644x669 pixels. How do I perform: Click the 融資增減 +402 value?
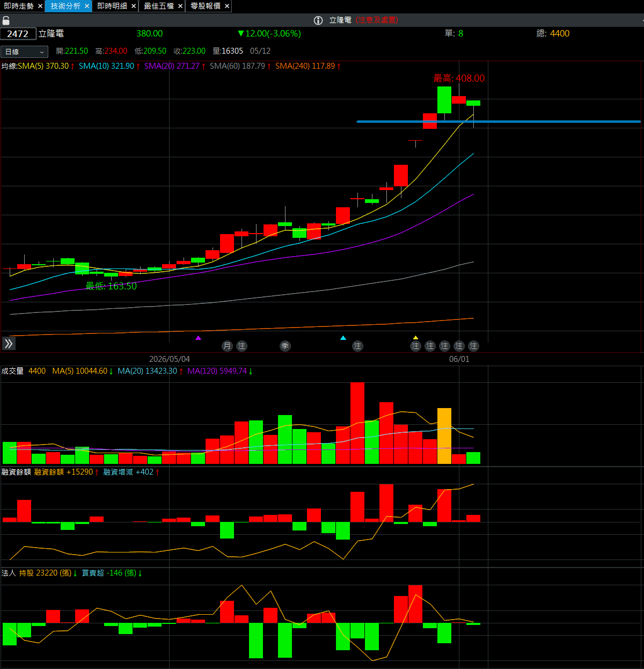coord(131,472)
